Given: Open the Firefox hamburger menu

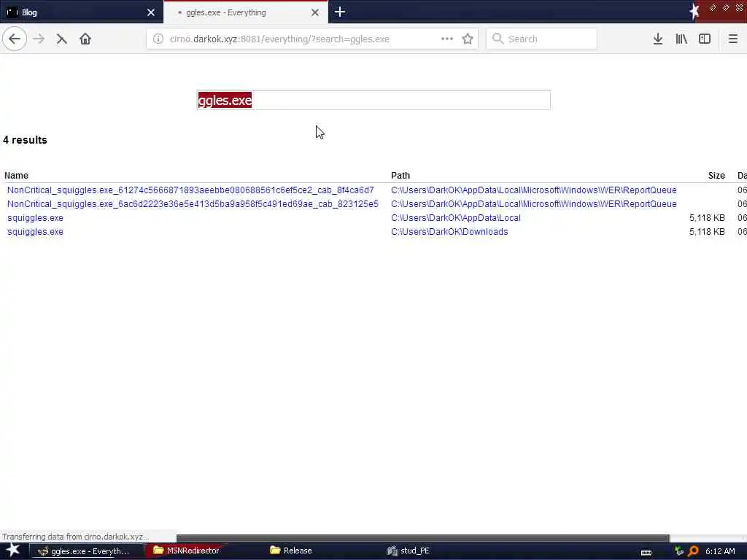Looking at the screenshot, I should 732,39.
